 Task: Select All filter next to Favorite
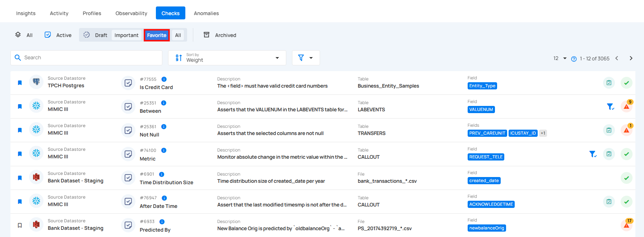(x=178, y=35)
